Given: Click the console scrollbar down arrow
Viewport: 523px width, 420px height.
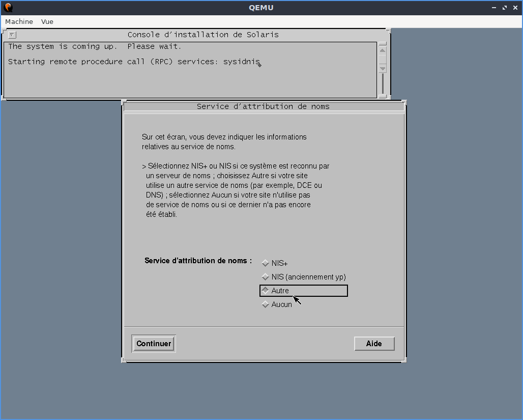Looking at the screenshot, I should (383, 68).
